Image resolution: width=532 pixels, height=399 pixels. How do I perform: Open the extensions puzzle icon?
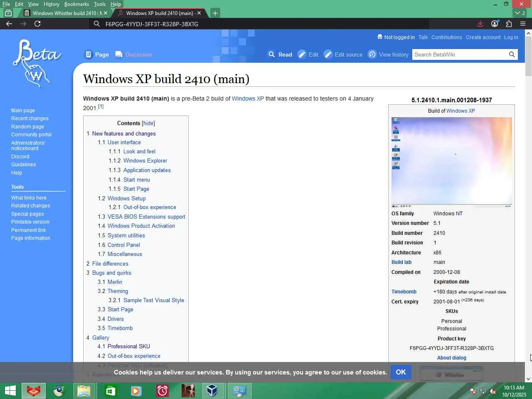click(x=509, y=24)
